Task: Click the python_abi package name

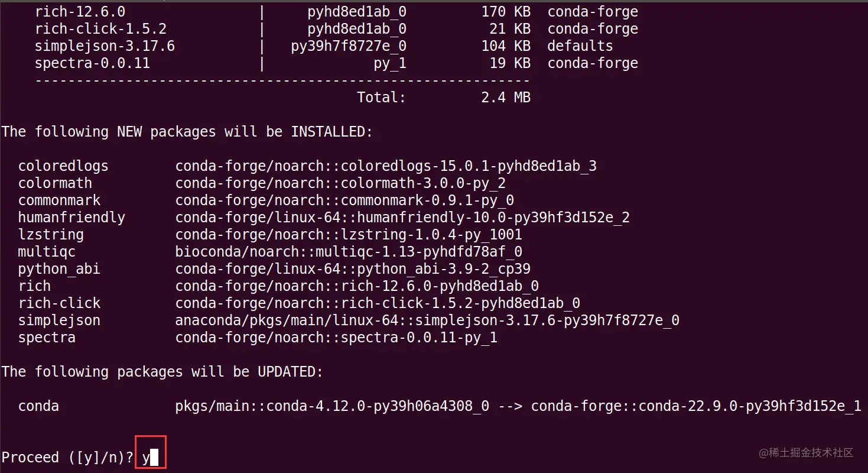Action: point(59,268)
